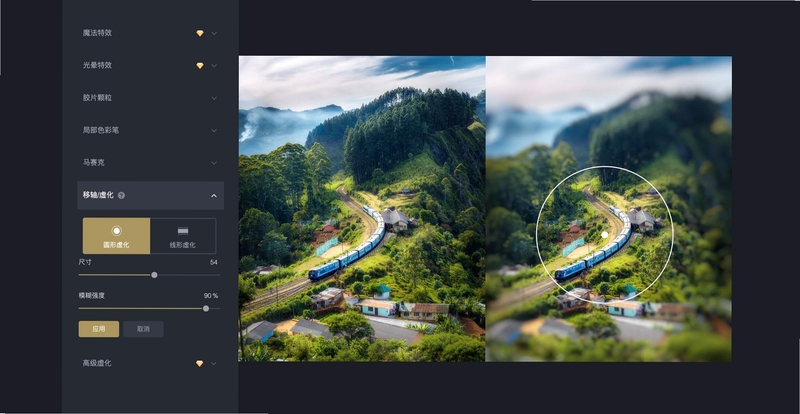Screen dimensions: 800x414
Task: Collapse the 移轴/虚化 section chevron
Action: (214, 196)
